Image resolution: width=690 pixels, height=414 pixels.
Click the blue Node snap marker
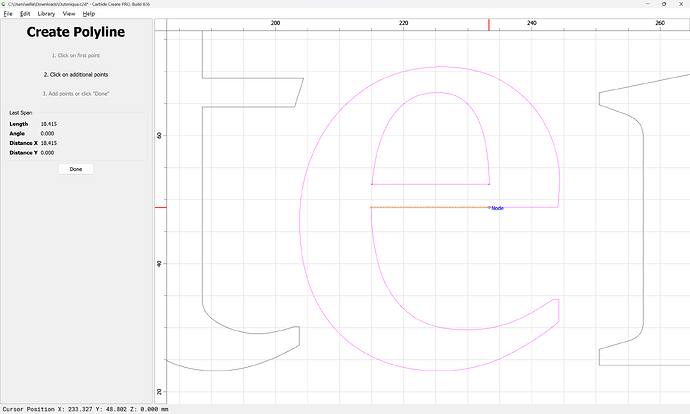point(489,207)
